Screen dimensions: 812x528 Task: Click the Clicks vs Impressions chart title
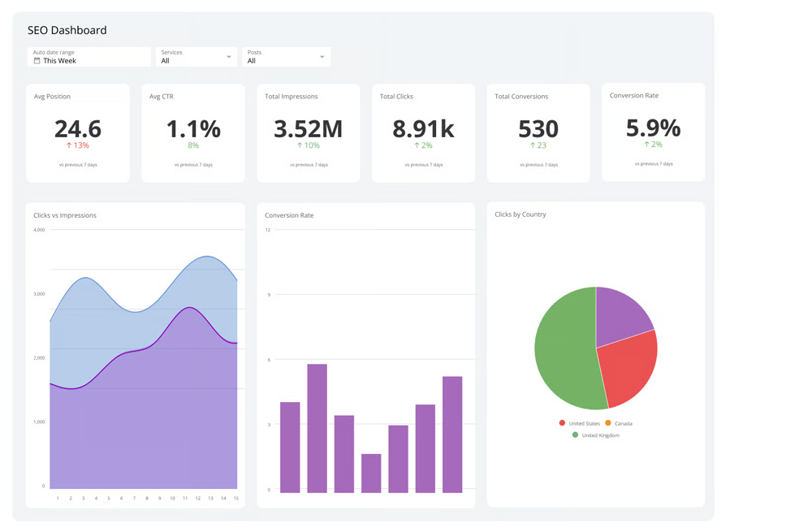65,215
